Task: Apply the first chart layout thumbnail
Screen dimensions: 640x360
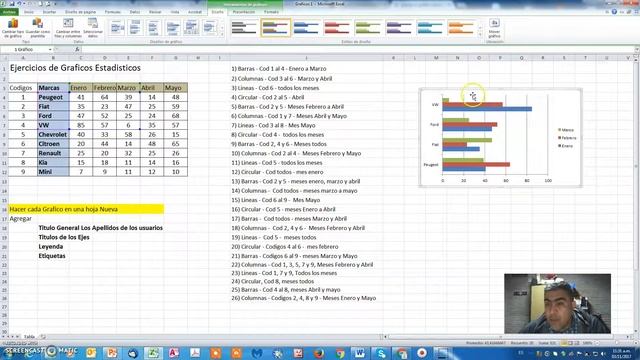Action: click(117, 28)
